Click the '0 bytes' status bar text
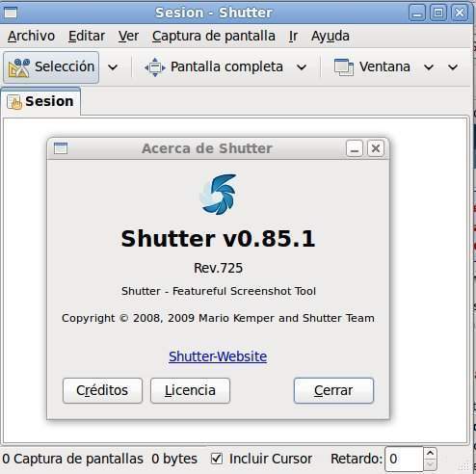 point(174,459)
